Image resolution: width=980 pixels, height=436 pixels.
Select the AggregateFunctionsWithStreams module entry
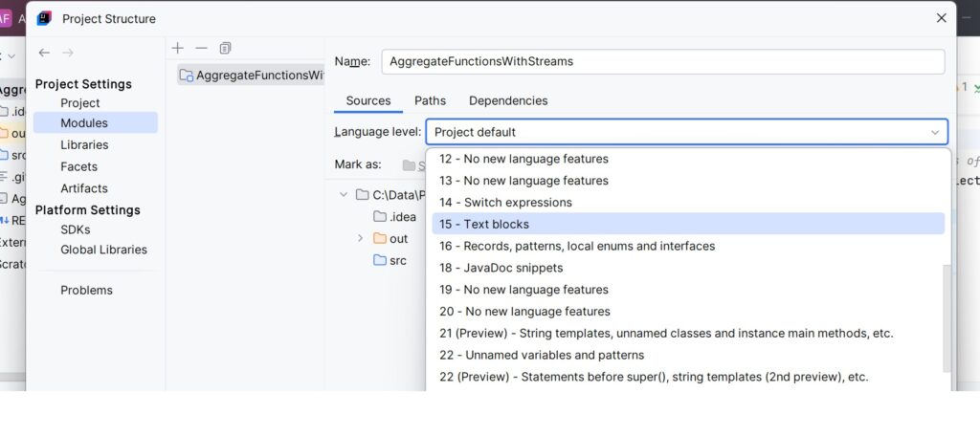tap(251, 76)
